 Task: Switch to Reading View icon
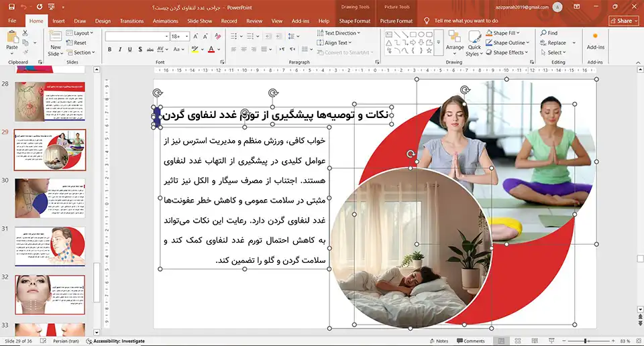535,341
